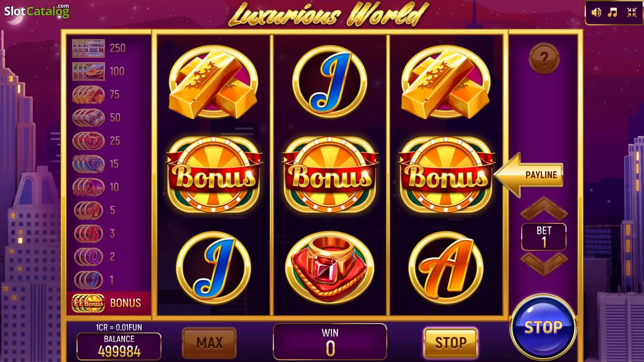The width and height of the screenshot is (644, 362).
Task: Hit the round blue STOP spin button
Action: [x=543, y=327]
